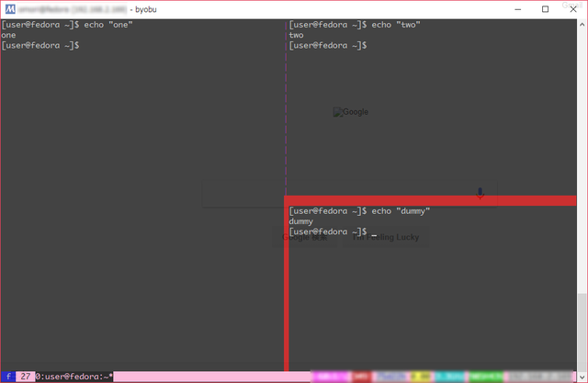
Task: Click the I'm Feeling Lucky button behind the terminal
Action: click(x=386, y=237)
